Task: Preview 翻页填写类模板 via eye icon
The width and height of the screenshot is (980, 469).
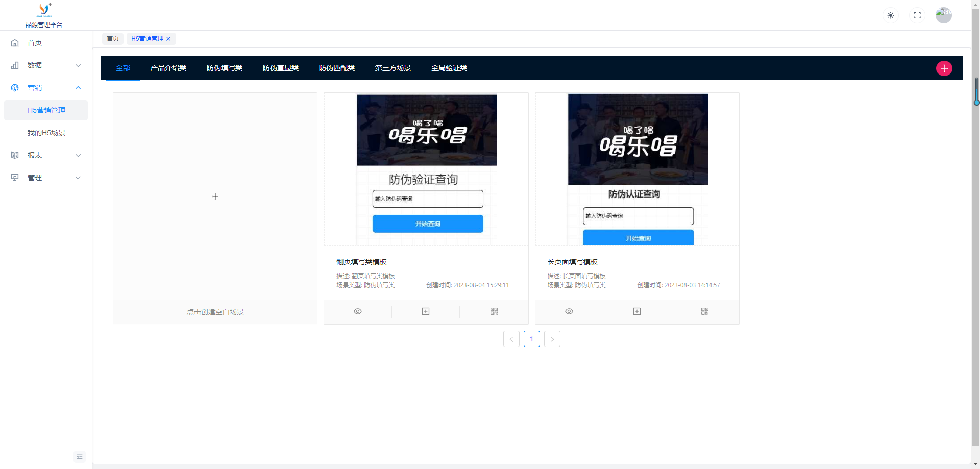Action: click(x=358, y=311)
